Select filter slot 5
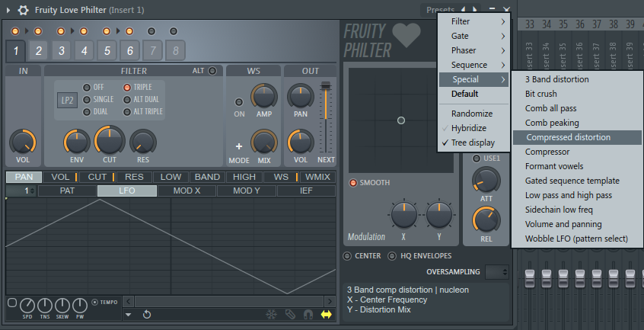 click(107, 50)
